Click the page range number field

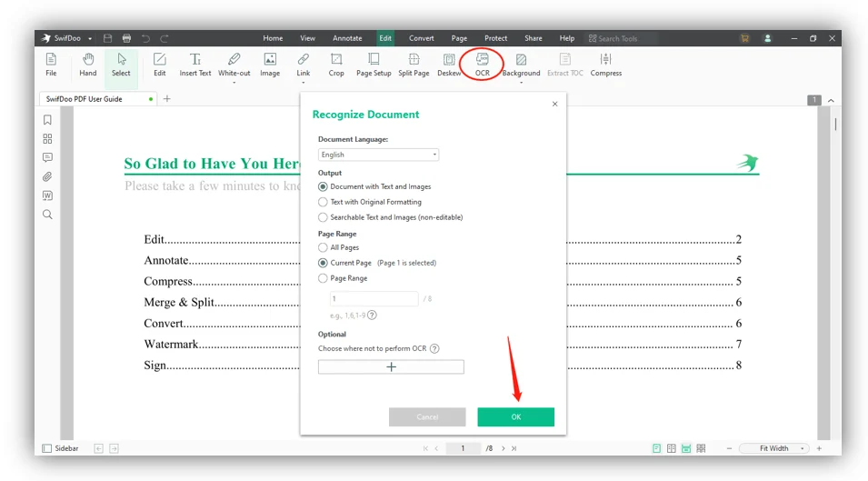click(374, 298)
